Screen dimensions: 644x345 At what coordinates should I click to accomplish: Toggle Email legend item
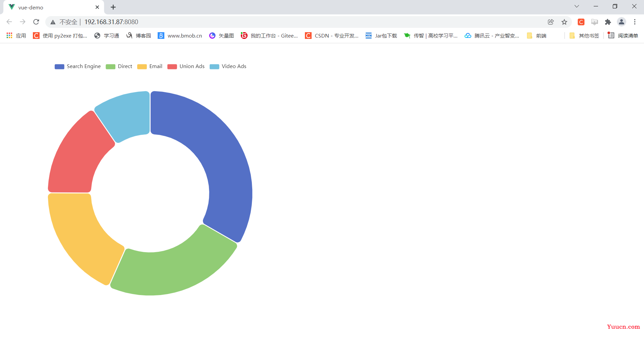(x=150, y=66)
